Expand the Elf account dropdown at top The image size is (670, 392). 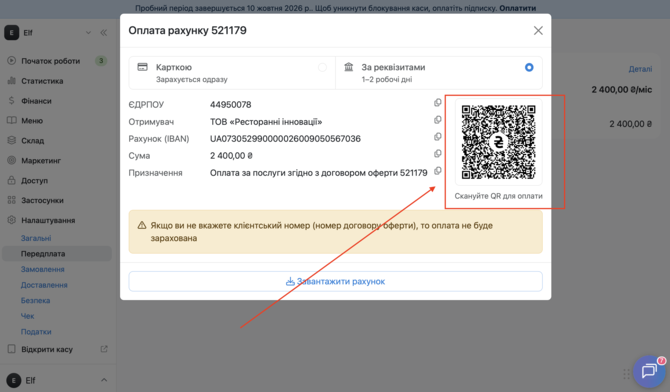click(x=88, y=32)
